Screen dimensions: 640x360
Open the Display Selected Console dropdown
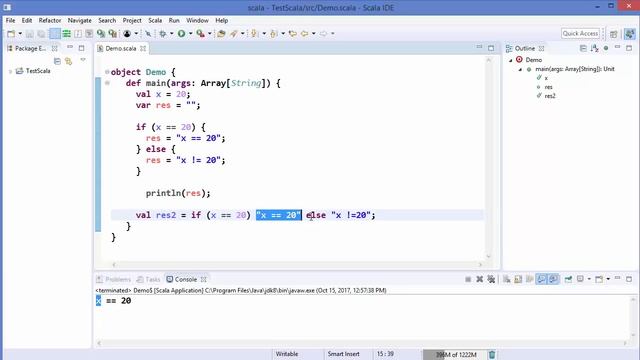589,279
